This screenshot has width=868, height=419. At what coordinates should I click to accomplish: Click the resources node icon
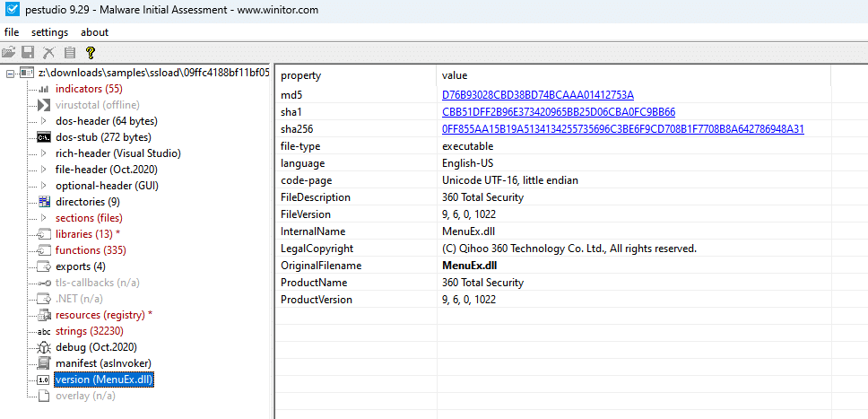tap(44, 315)
